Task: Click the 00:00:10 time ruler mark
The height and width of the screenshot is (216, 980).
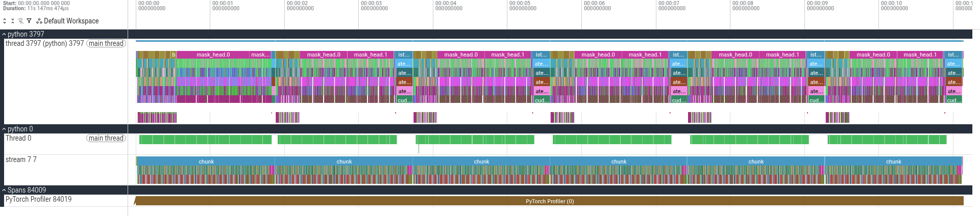Action: point(894,6)
